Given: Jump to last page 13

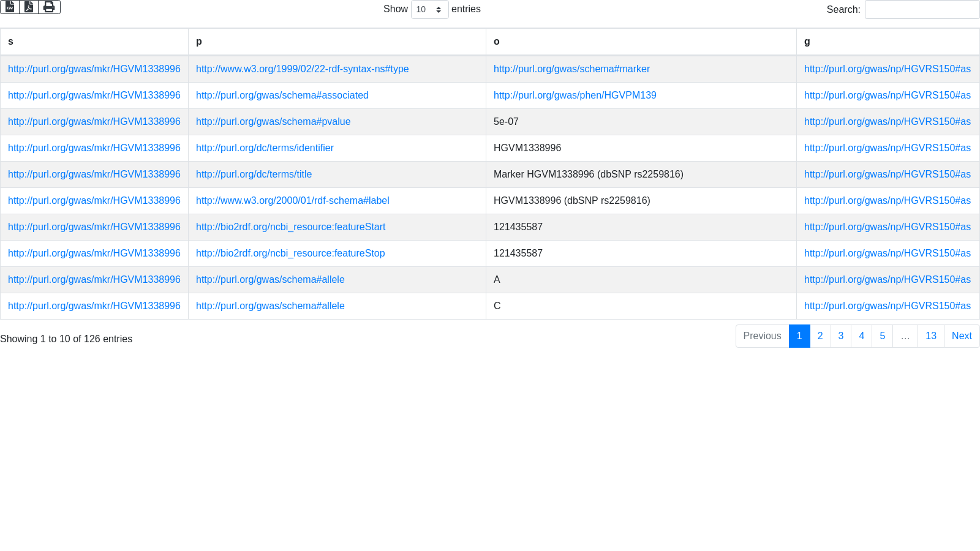Looking at the screenshot, I should tap(931, 336).
